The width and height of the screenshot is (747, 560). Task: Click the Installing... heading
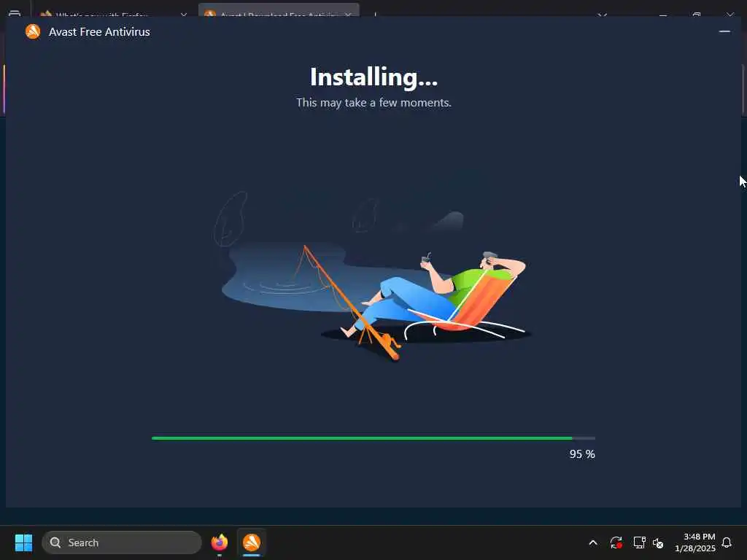click(373, 77)
